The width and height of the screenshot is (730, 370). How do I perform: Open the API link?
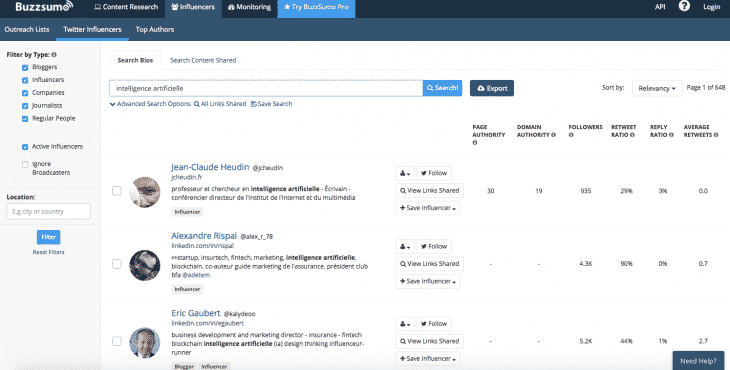pos(660,7)
